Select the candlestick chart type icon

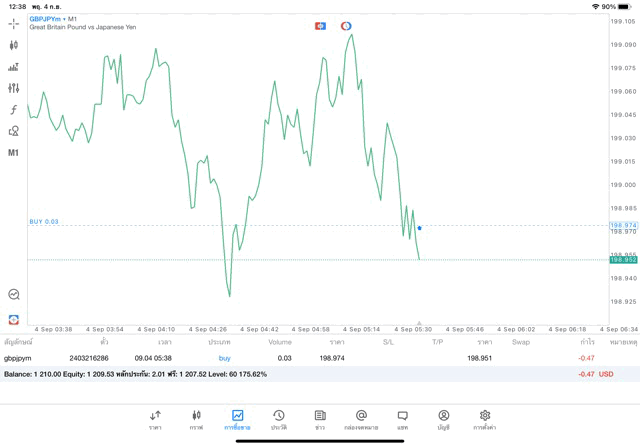(14, 45)
